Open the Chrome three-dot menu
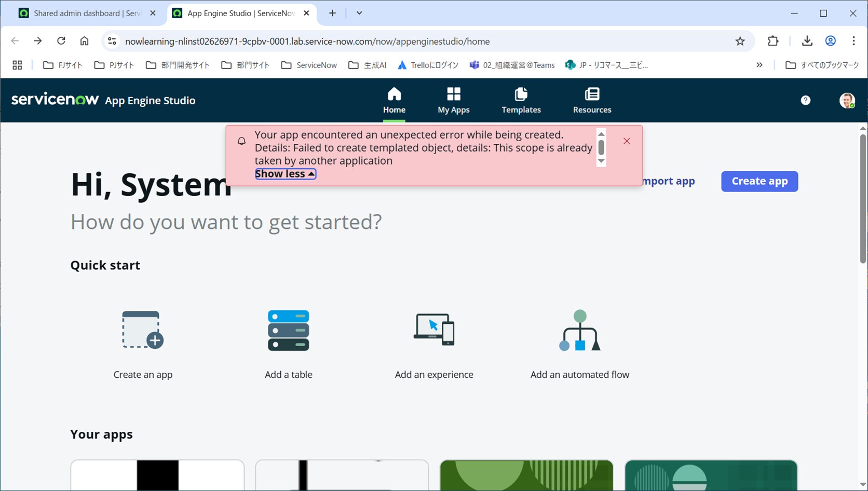This screenshot has width=868, height=491. point(853,41)
